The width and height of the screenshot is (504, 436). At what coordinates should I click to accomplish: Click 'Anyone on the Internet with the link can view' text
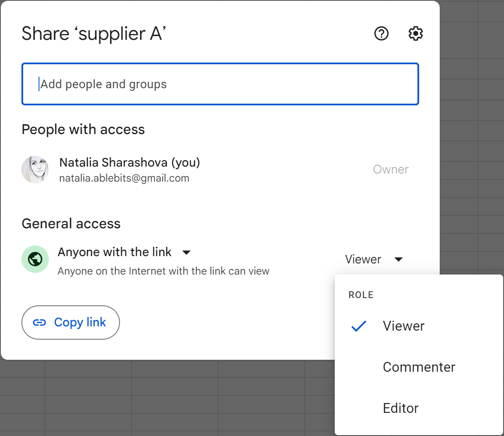tap(163, 271)
